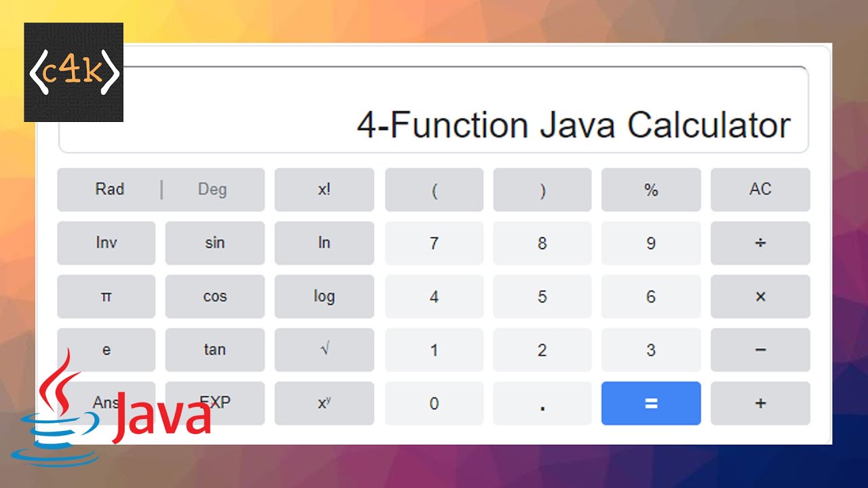The width and height of the screenshot is (868, 488).
Task: Click the c4k logo icon
Action: click(73, 72)
